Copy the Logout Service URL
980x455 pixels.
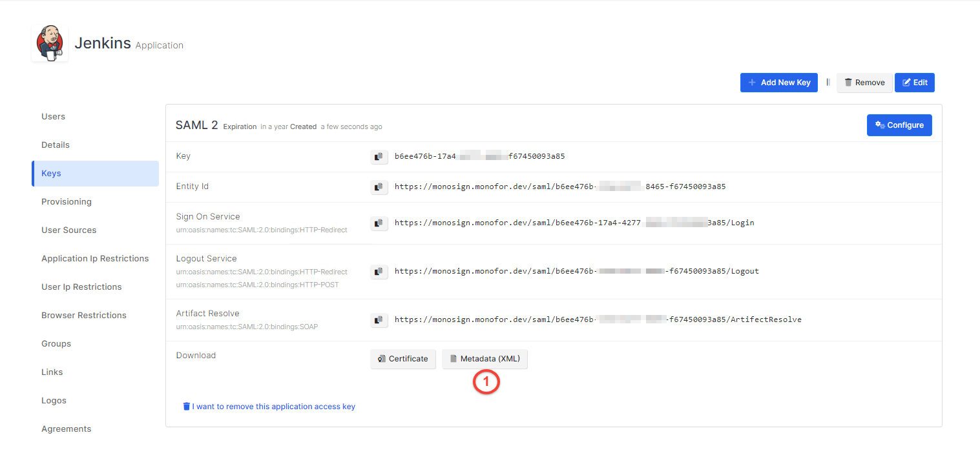(x=379, y=272)
